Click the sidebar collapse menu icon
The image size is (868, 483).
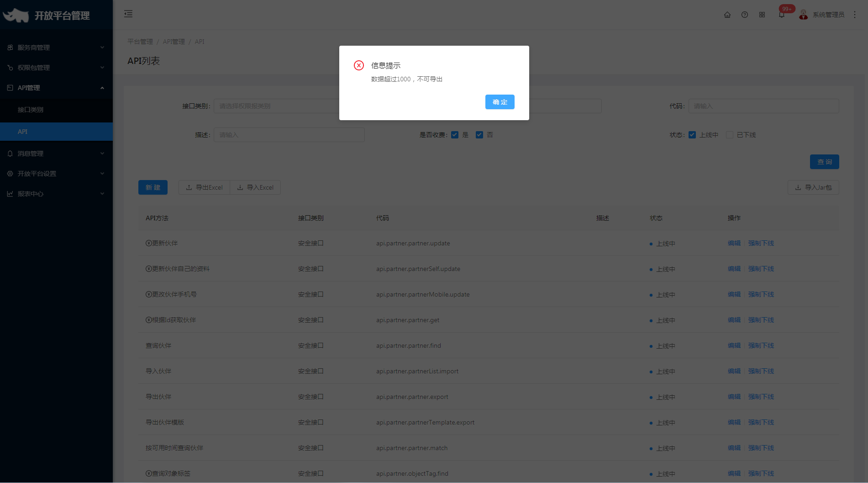click(x=128, y=14)
